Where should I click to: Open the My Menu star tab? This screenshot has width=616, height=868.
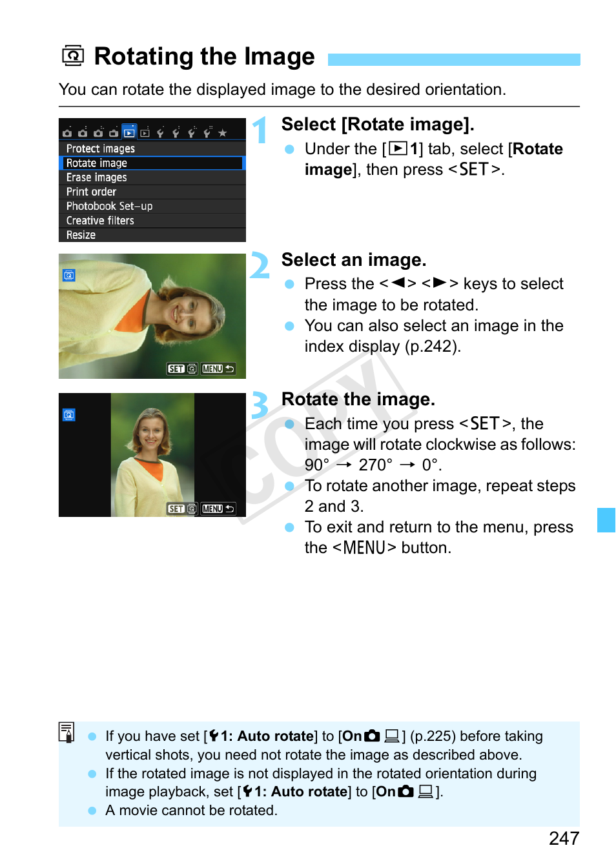click(x=222, y=133)
